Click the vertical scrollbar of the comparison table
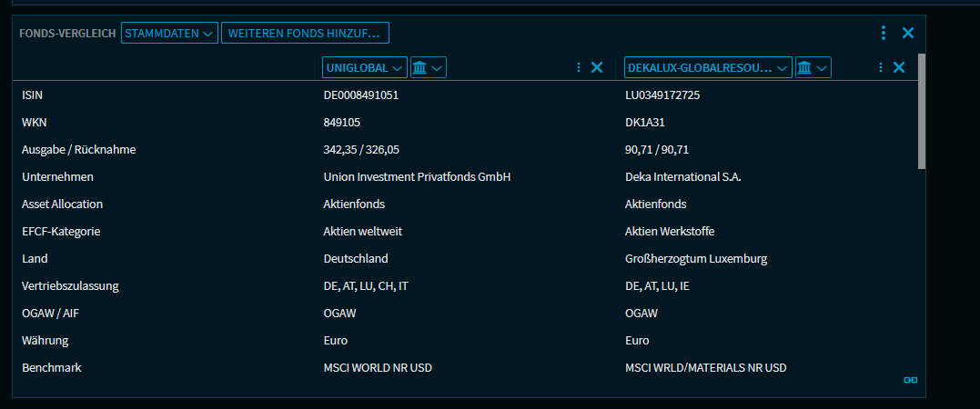The height and width of the screenshot is (409, 980). [922, 111]
